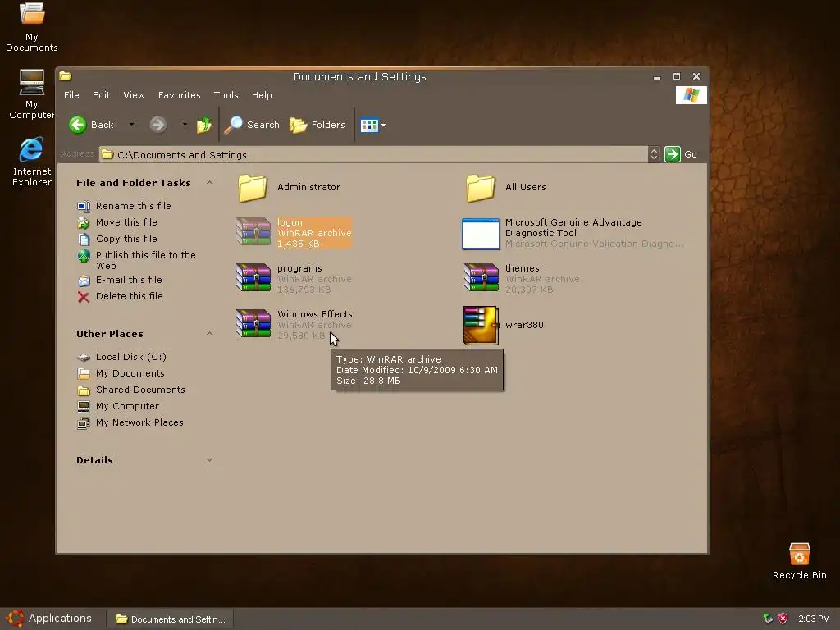Image resolution: width=840 pixels, height=630 pixels.
Task: Click Delete this file
Action: click(x=129, y=295)
